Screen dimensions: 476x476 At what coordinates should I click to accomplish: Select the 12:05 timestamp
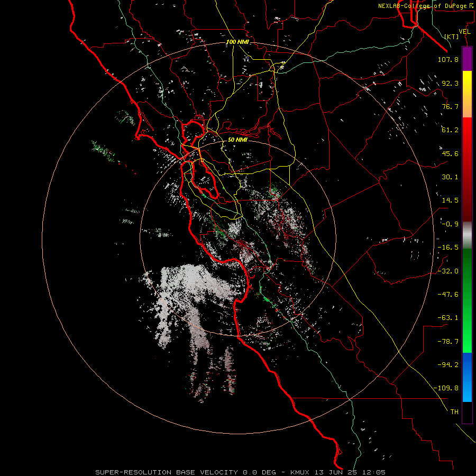coord(373,472)
